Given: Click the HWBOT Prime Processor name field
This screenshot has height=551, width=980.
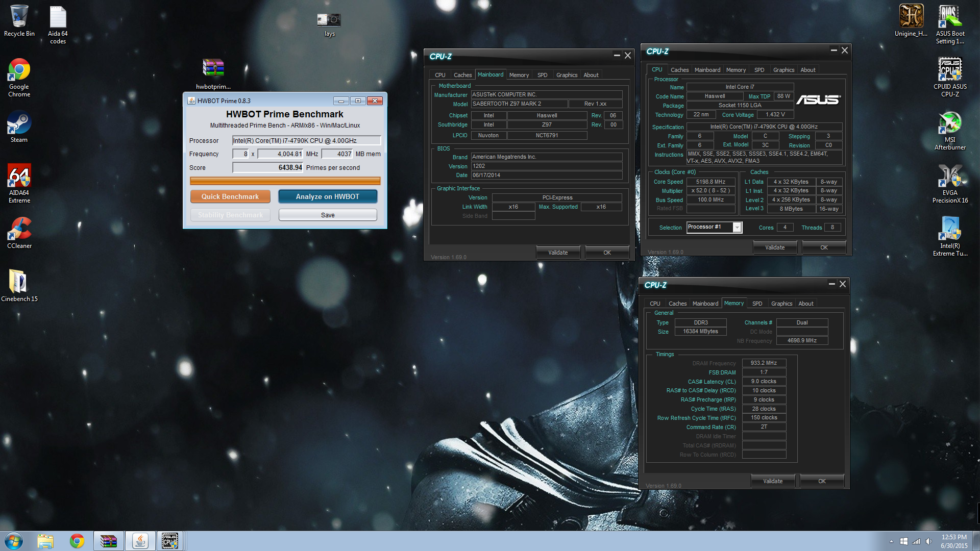Looking at the screenshot, I should coord(306,140).
